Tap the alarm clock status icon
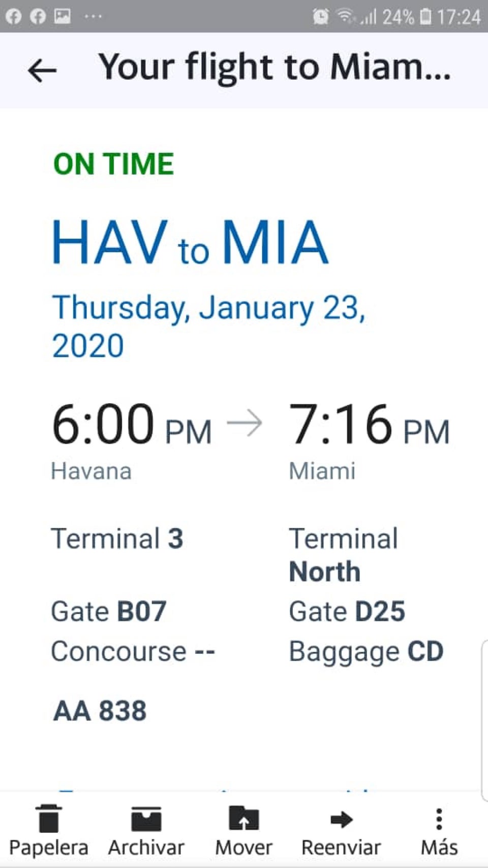 pyautogui.click(x=321, y=17)
